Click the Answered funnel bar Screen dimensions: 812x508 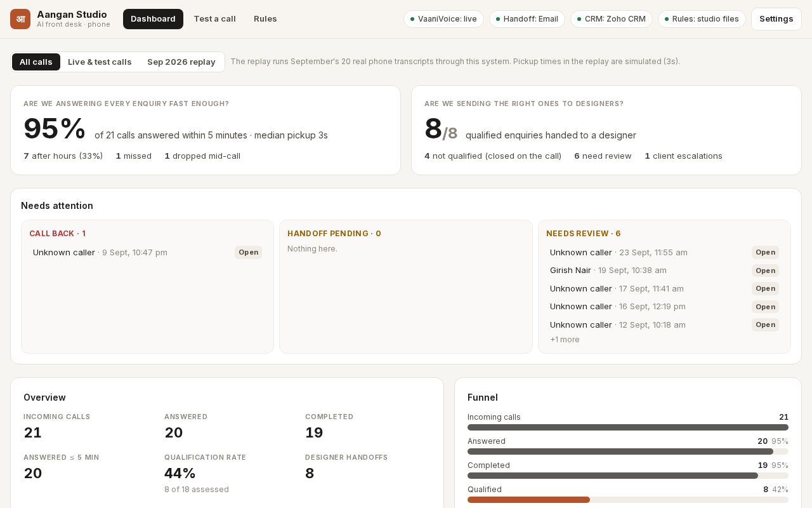628,451
